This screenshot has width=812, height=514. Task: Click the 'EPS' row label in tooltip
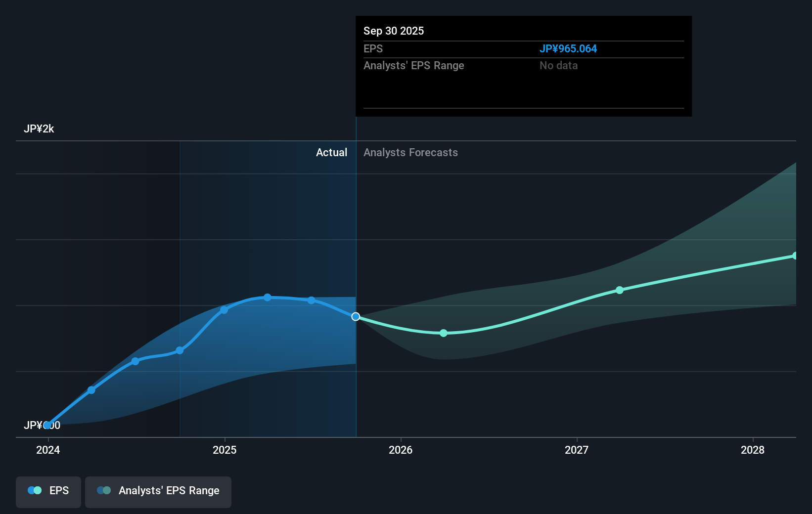coord(373,48)
